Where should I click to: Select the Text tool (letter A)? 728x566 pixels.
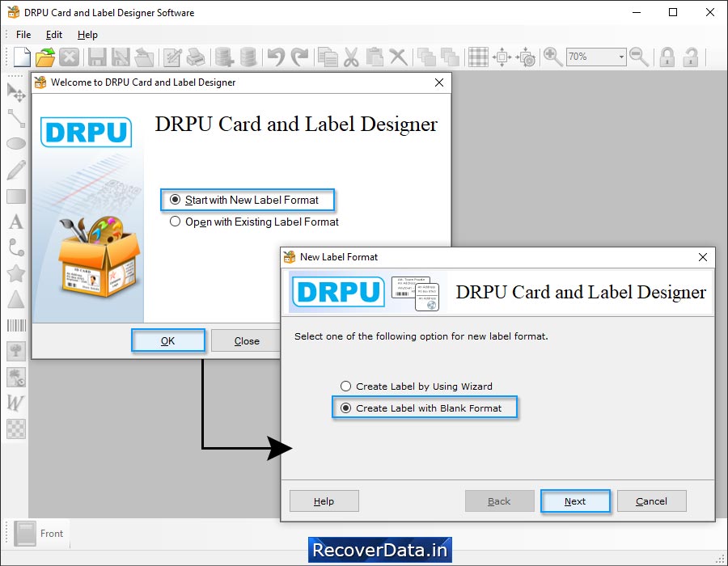tap(16, 222)
